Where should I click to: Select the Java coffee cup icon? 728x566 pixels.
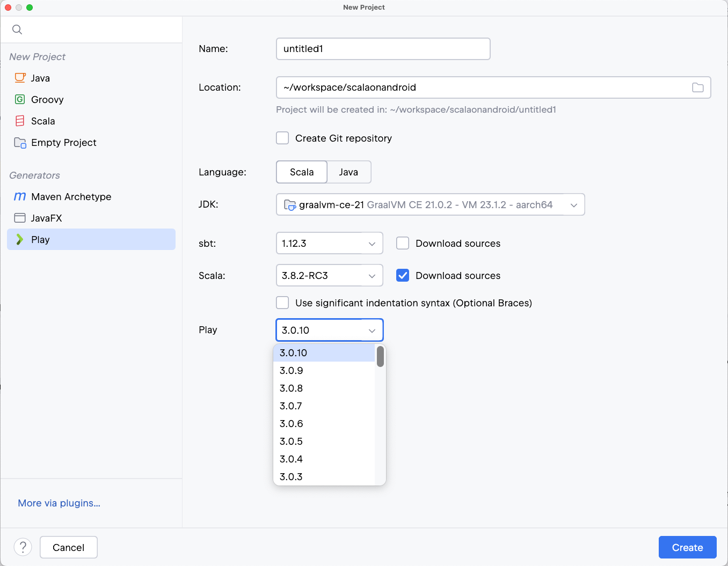[20, 78]
